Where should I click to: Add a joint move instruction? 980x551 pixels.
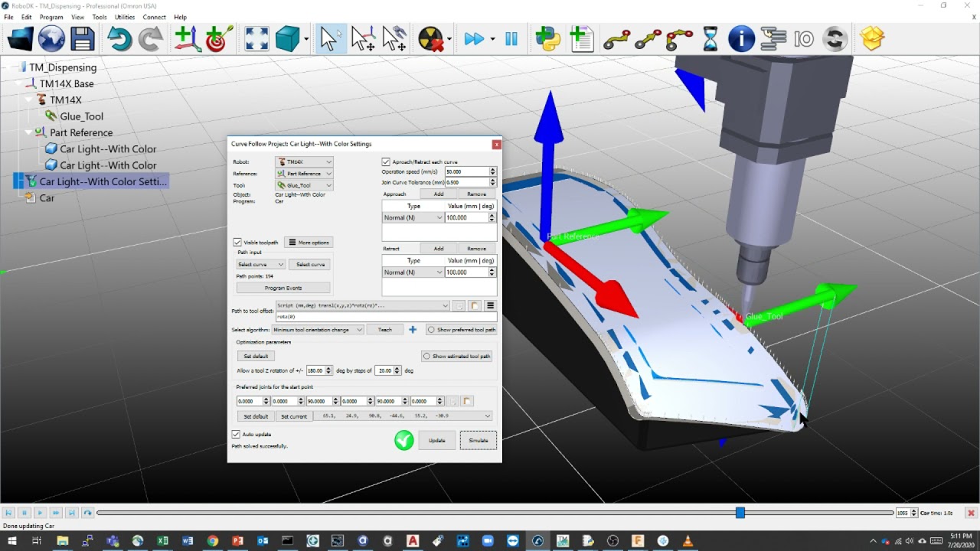pyautogui.click(x=616, y=38)
